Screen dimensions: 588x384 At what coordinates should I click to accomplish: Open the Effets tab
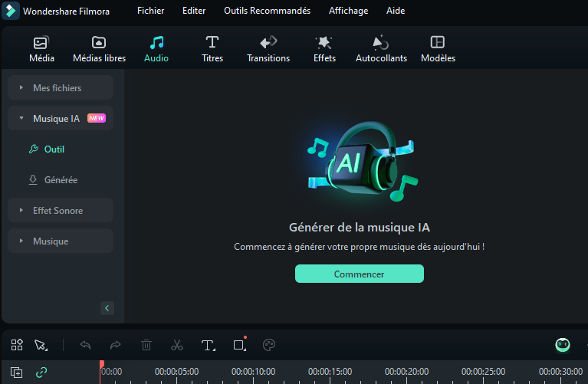click(x=324, y=49)
